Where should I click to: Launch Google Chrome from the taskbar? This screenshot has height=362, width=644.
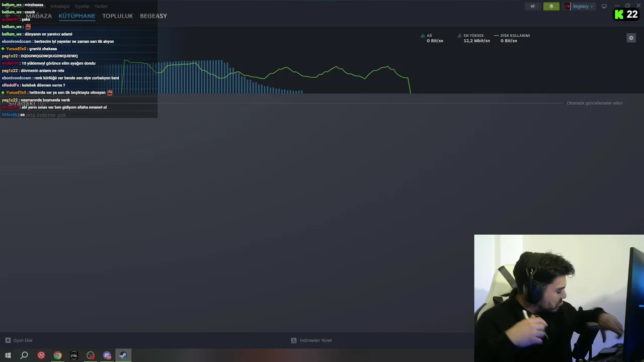pos(58,355)
